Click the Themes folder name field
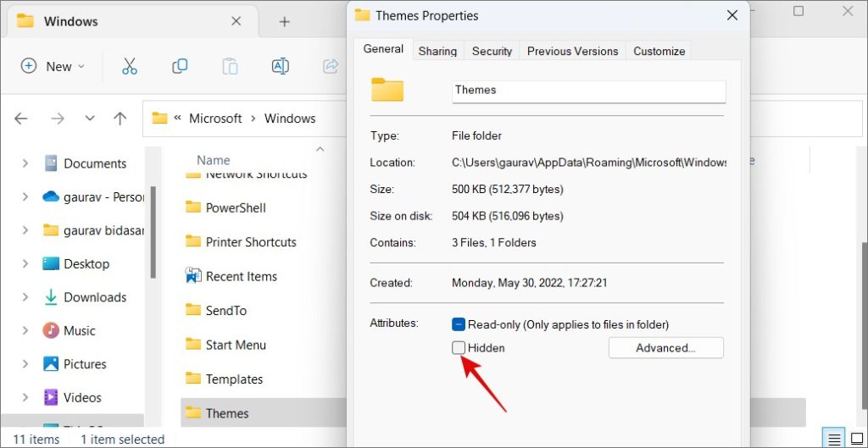Screen dimensions: 868x448 [589, 91]
